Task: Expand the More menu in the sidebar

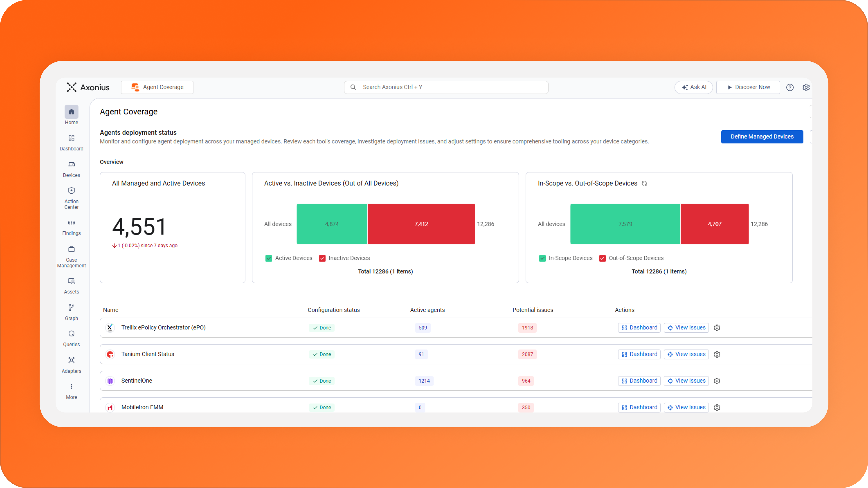Action: (x=71, y=387)
